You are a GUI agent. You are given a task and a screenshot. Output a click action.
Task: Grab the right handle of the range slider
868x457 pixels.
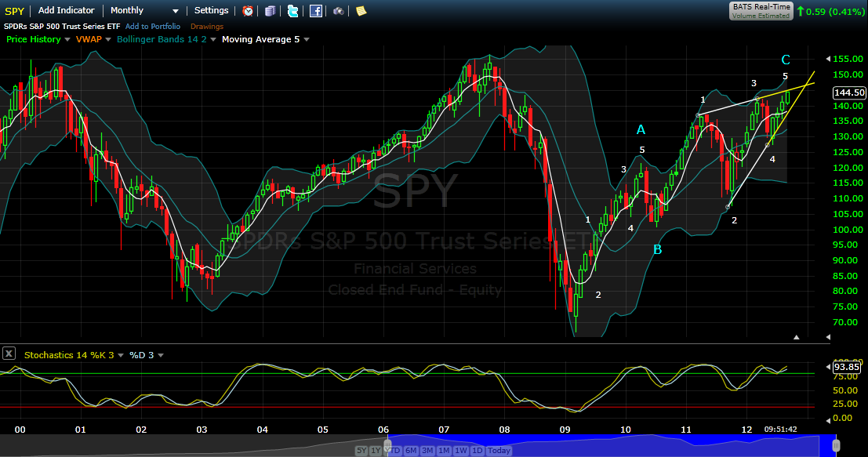pos(836,444)
